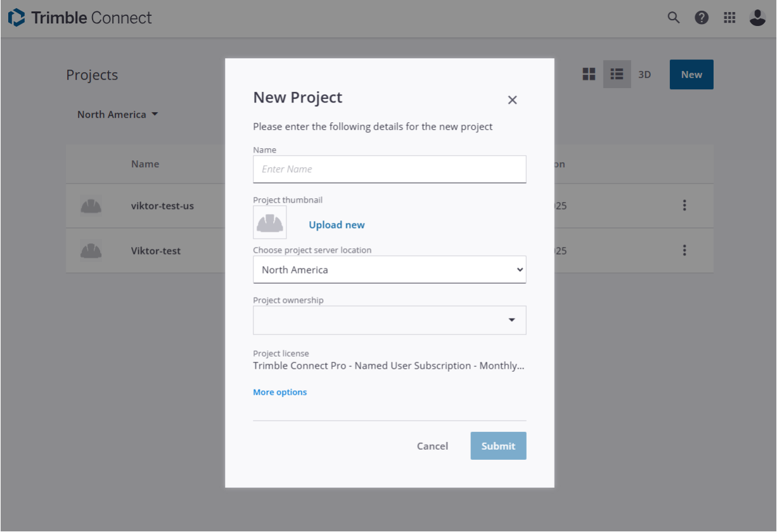This screenshot has width=777, height=532.
Task: Close the New Project dialog
Action: [x=512, y=99]
